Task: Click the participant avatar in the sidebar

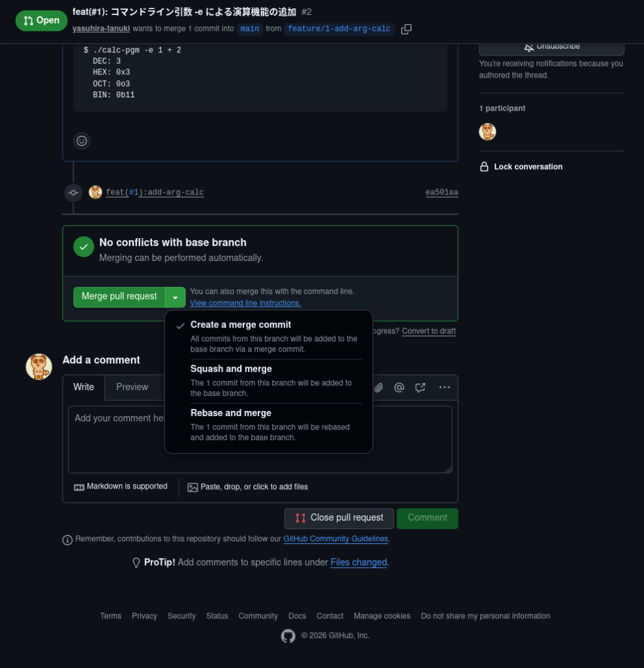Action: (487, 132)
